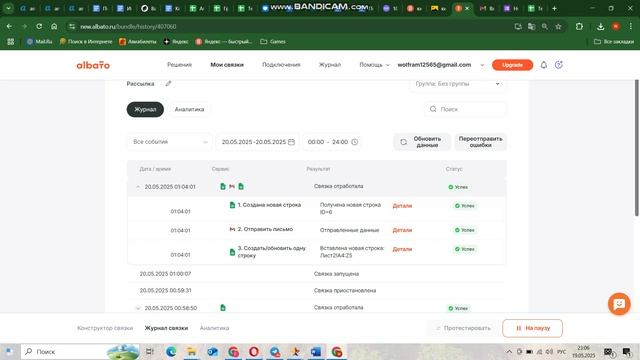The image size is (640, 360).
Task: Open the chat support widget icon
Action: [619, 304]
